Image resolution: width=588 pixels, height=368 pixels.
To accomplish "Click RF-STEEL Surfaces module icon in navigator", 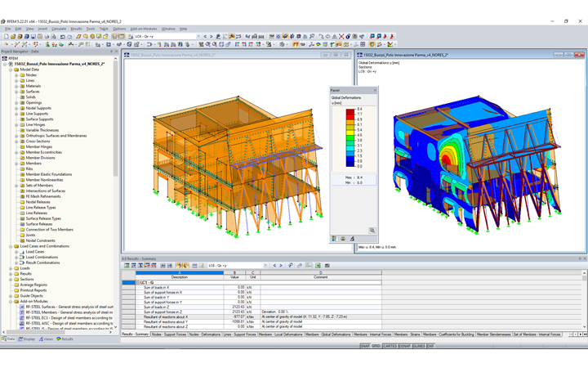I will point(22,307).
